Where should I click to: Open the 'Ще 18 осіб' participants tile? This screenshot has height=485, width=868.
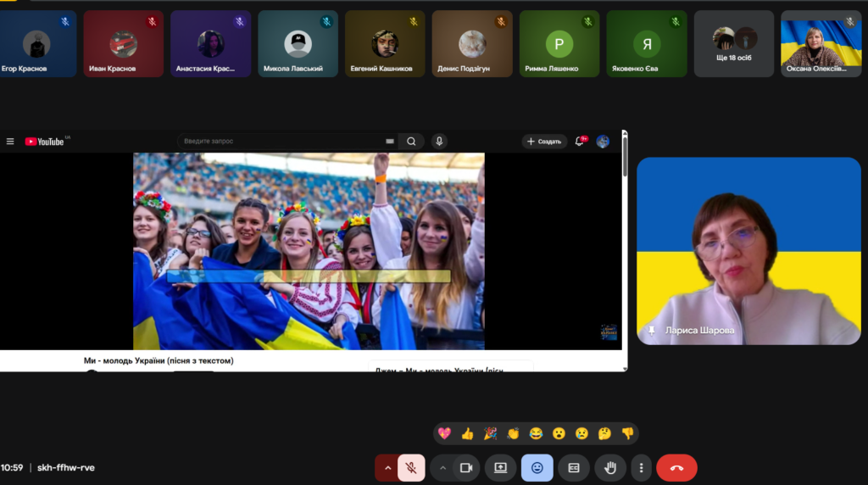(734, 43)
